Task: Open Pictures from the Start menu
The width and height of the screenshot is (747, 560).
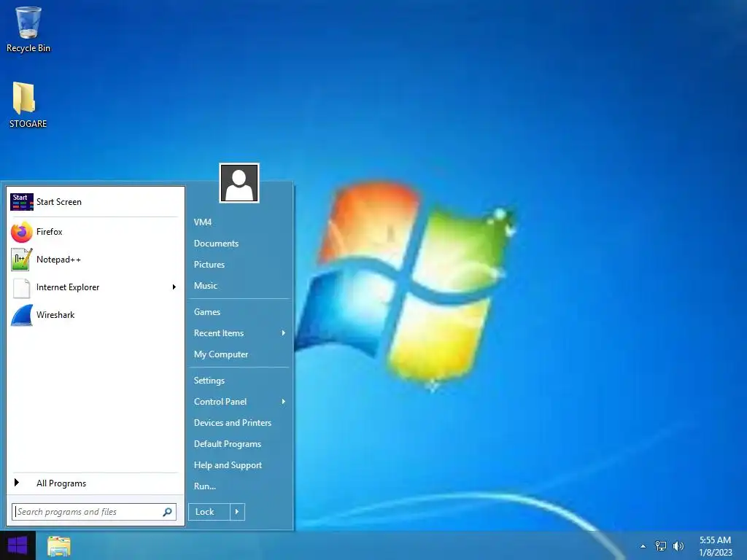Action: click(x=209, y=265)
